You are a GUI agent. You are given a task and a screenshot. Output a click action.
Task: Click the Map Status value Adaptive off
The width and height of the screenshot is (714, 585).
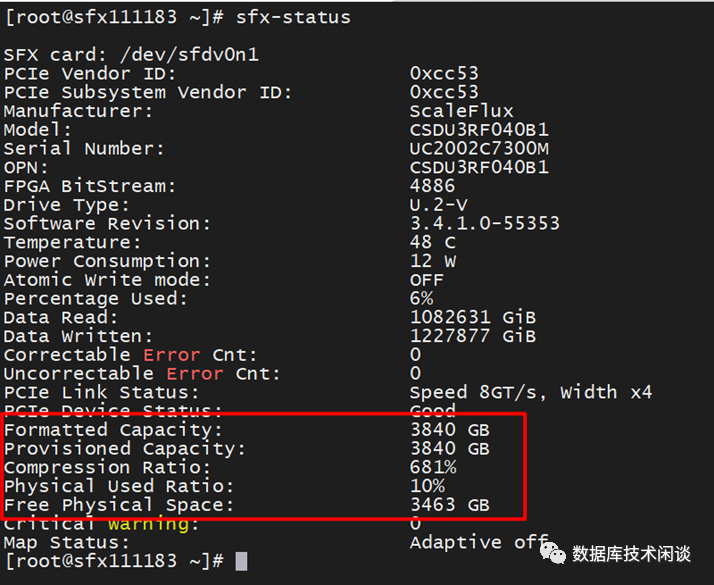[479, 542]
